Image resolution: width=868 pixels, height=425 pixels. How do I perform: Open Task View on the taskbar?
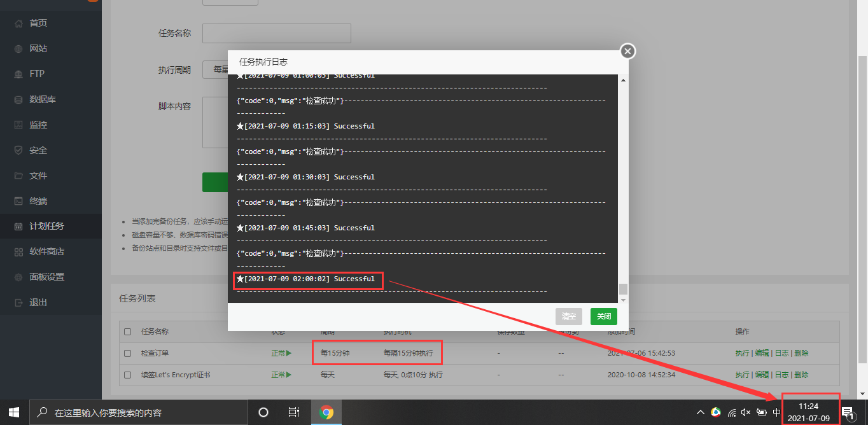click(293, 412)
